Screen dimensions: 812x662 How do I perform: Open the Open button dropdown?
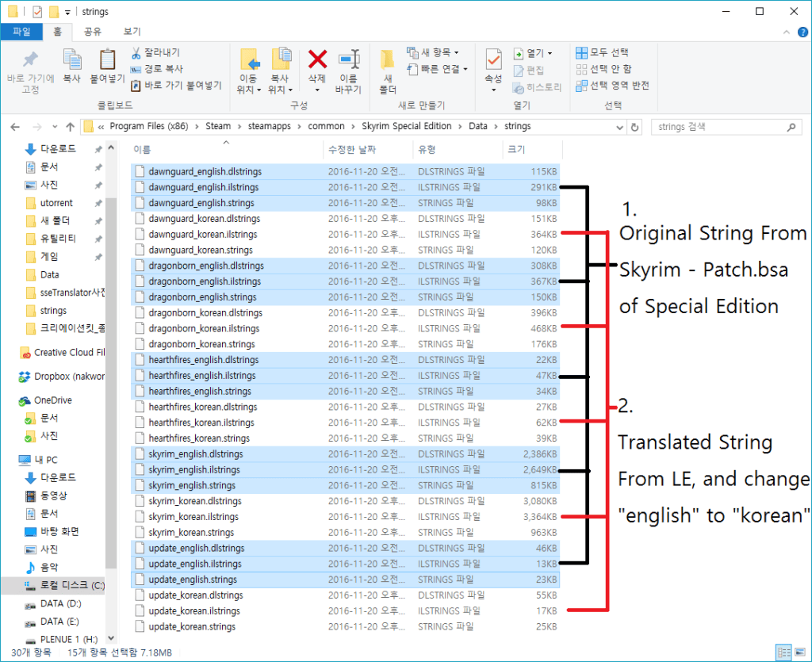[533, 53]
